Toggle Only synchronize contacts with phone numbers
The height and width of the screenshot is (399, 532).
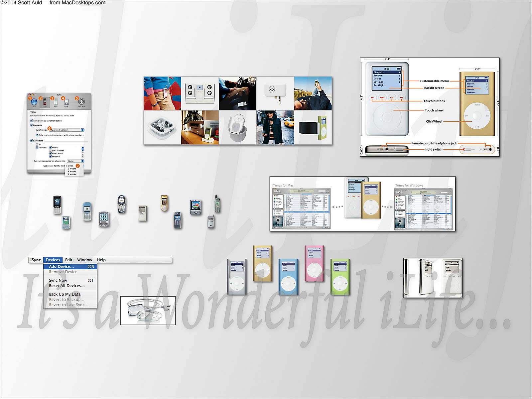point(37,135)
